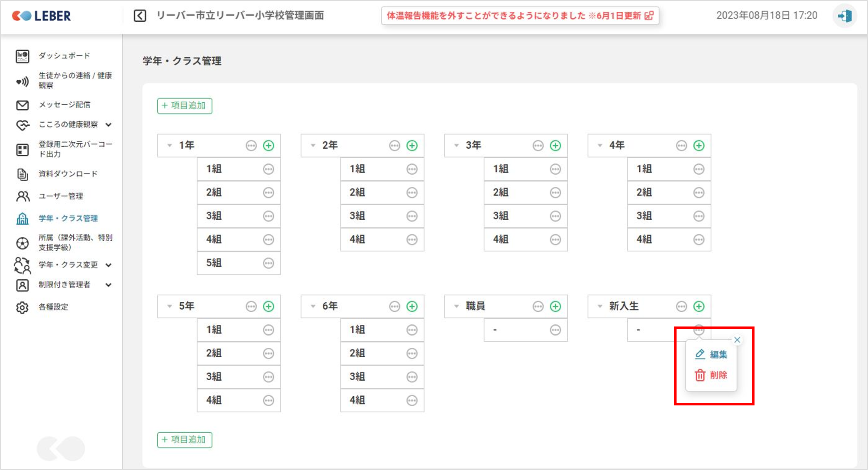
Task: Open options menu for 3年 grade
Action: tap(538, 146)
